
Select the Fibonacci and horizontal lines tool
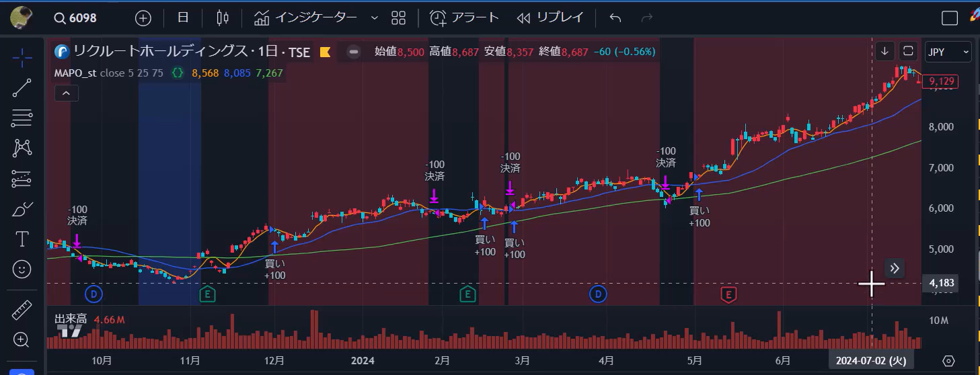point(22,118)
